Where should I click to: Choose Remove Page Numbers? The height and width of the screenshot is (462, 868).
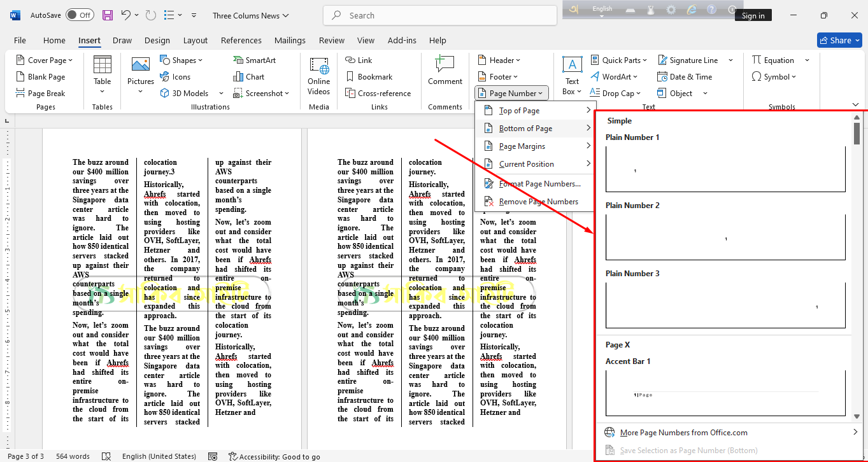[538, 202]
